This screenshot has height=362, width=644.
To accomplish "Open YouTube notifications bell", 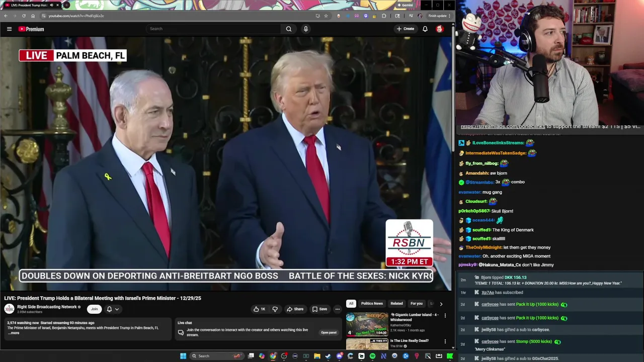I will pyautogui.click(x=425, y=29).
